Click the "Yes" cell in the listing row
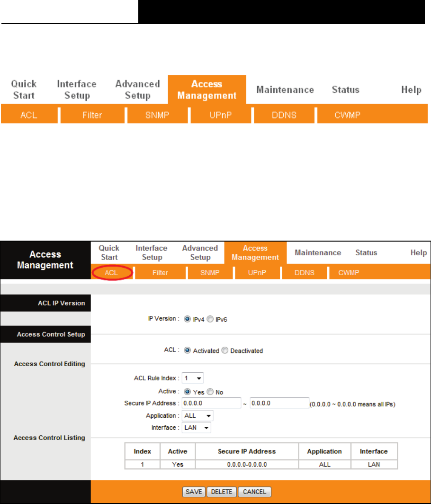The image size is (431, 504). [x=178, y=465]
